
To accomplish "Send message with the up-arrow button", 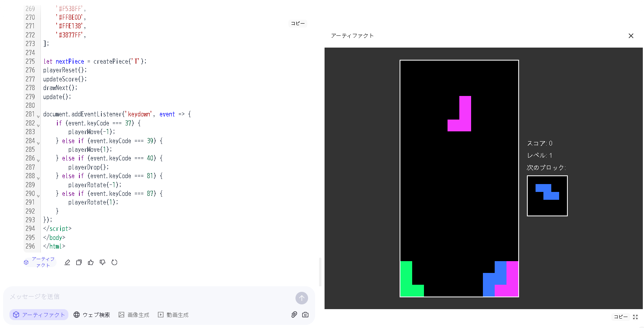I will point(302,298).
